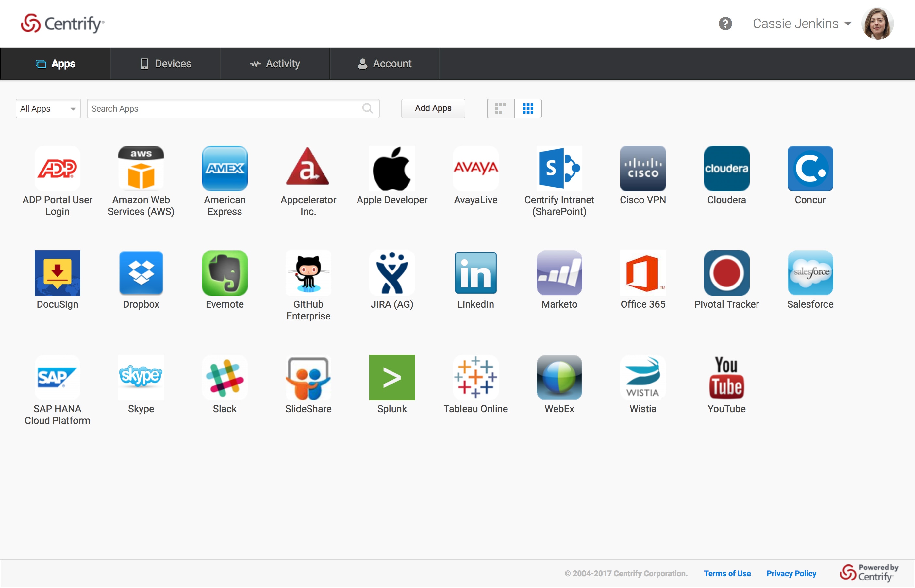Screen dimensions: 915x588
Task: Open the Account tab
Action: [x=385, y=64]
